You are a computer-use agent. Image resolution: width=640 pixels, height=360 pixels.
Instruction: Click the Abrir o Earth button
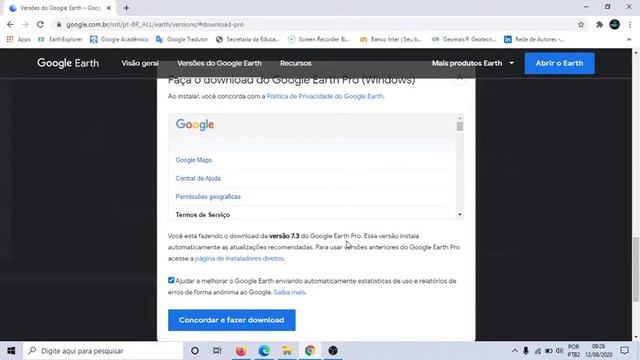559,63
